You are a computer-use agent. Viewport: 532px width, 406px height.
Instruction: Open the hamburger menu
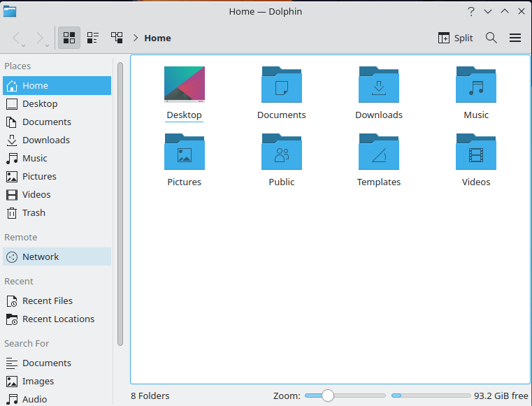515,38
